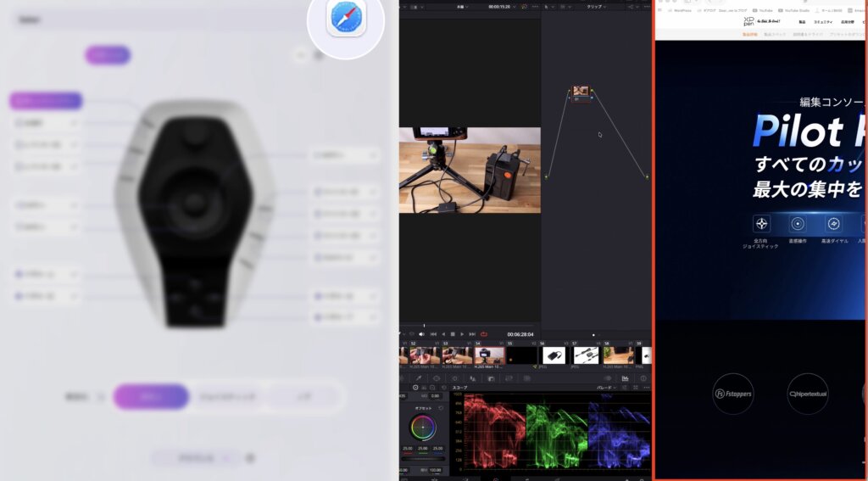Open the scopes chart icon in palette toolbar
This screenshot has height=481, width=868.
625,378
